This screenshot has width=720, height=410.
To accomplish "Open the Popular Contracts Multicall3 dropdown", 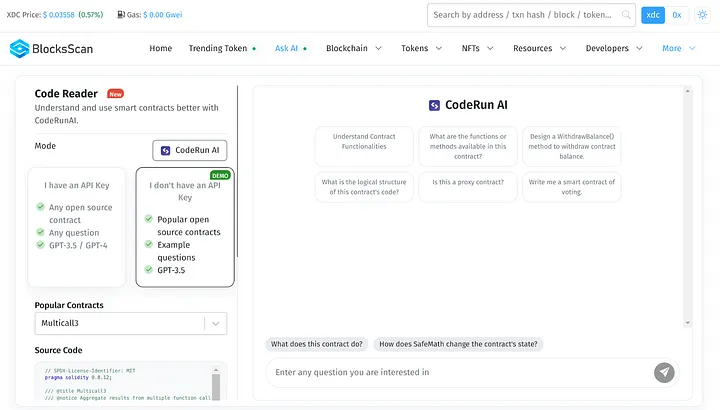I will coord(130,323).
